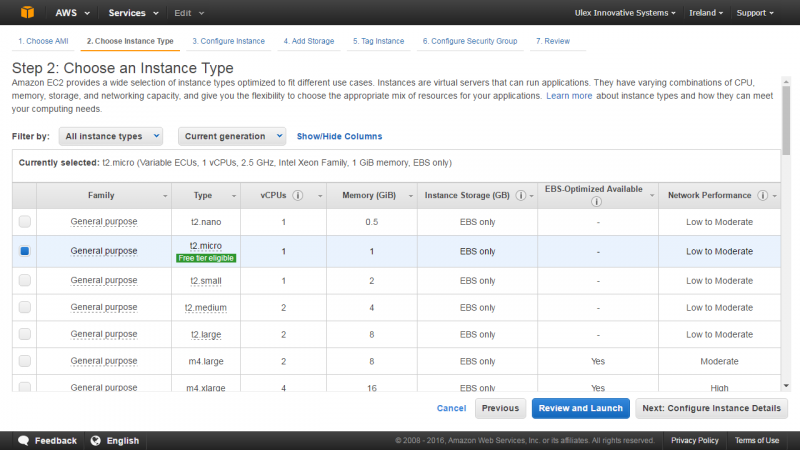
Task: Click the vCPUs column sort arrow
Action: (x=320, y=196)
